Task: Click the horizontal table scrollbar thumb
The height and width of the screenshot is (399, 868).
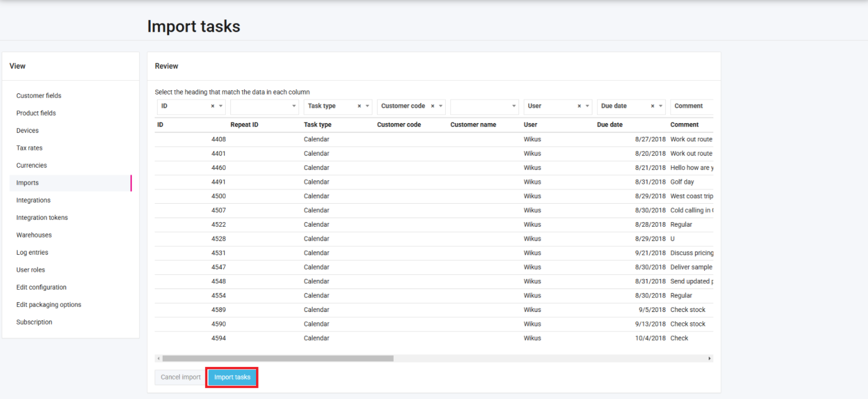Action: (x=278, y=358)
